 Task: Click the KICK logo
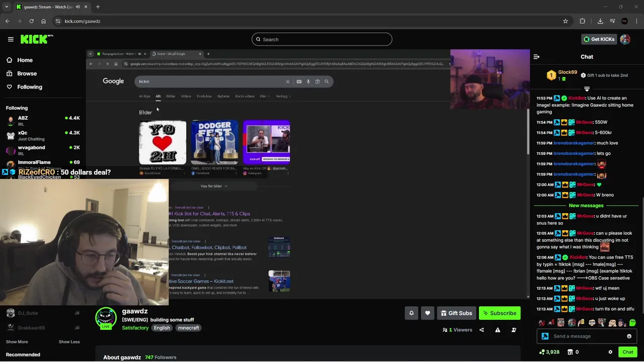point(37,39)
